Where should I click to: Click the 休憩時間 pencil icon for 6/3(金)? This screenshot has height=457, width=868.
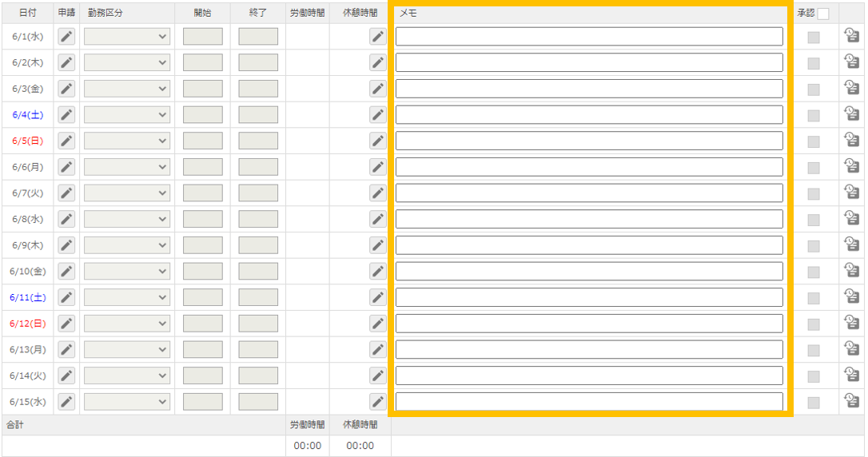coord(377,89)
